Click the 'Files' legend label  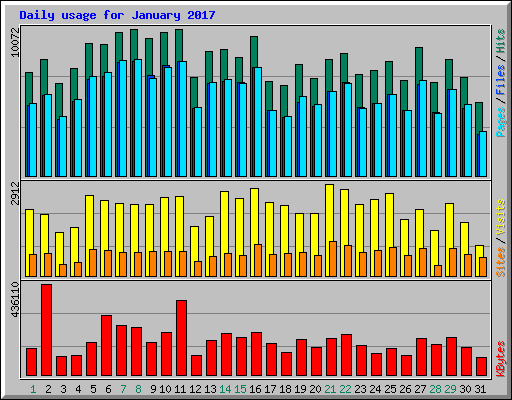click(501, 79)
